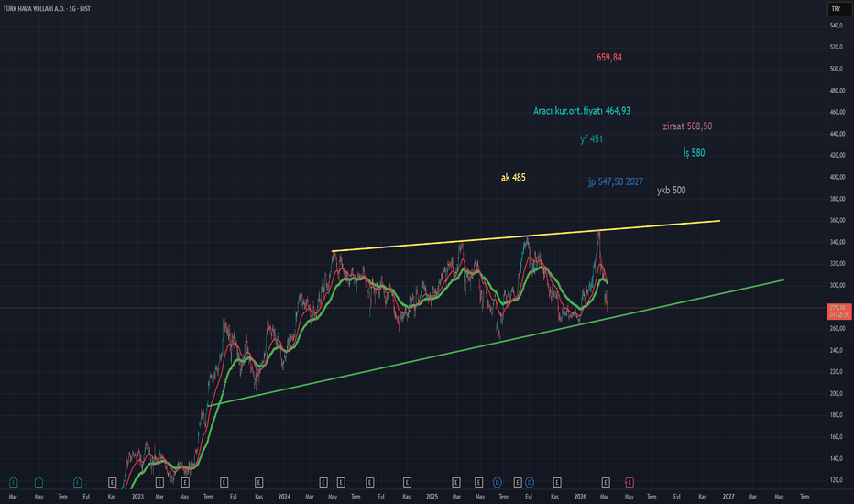Click E marker between the two blue D markers

click(x=518, y=482)
